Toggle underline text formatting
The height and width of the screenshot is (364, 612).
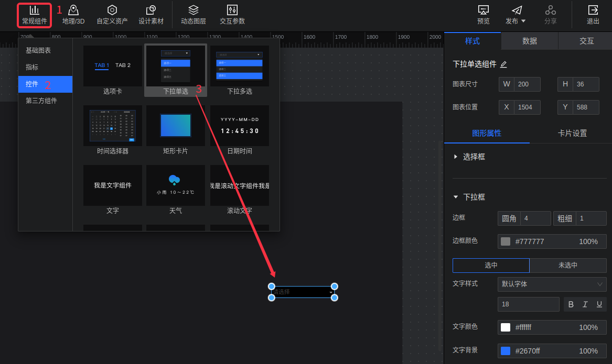click(599, 304)
